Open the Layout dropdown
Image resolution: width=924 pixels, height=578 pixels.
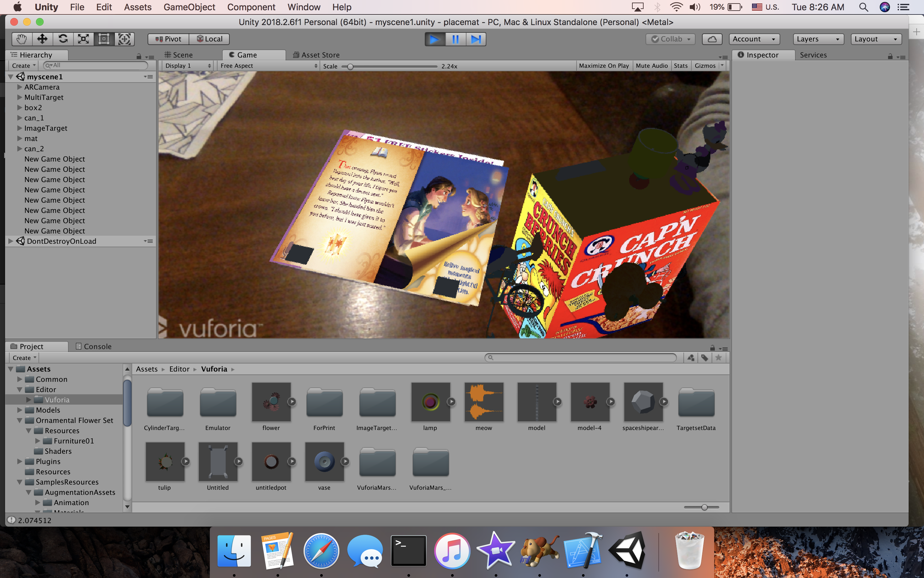click(876, 39)
